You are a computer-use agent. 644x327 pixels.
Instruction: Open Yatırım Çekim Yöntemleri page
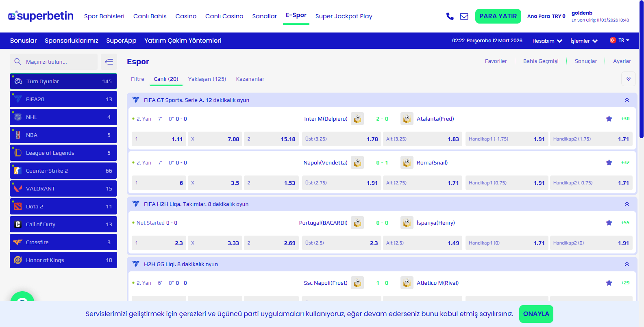[183, 41]
